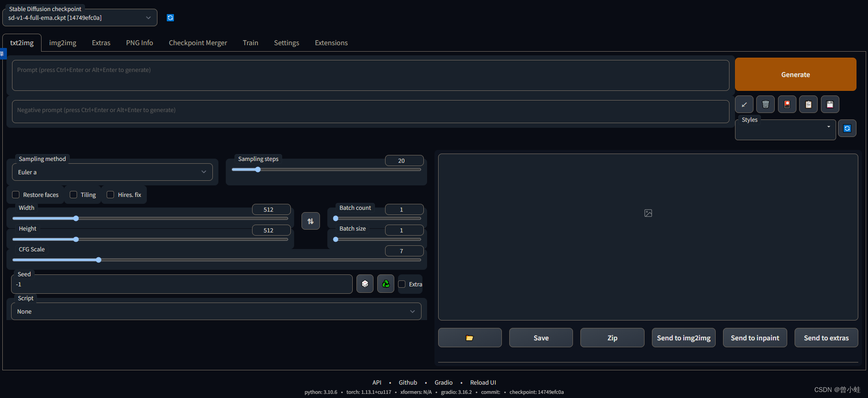Tick the Extra seed options checkbox

tap(402, 284)
